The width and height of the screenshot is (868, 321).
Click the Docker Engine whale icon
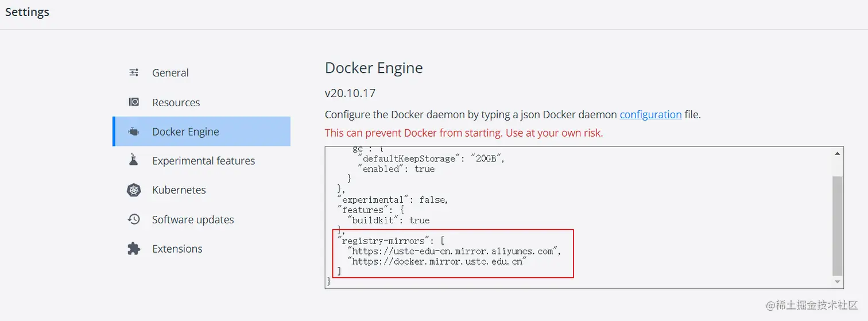[x=134, y=132]
